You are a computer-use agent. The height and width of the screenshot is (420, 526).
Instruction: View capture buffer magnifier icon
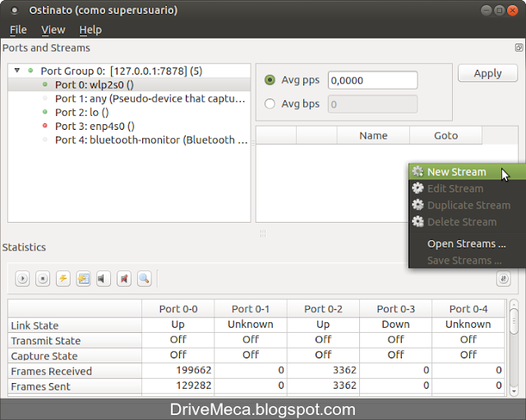tap(145, 279)
